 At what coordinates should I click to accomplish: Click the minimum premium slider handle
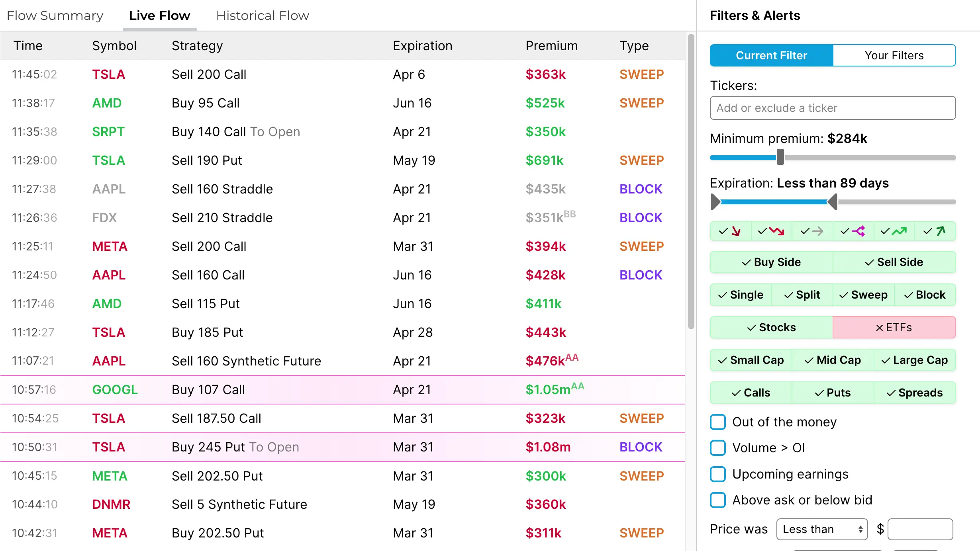click(780, 157)
